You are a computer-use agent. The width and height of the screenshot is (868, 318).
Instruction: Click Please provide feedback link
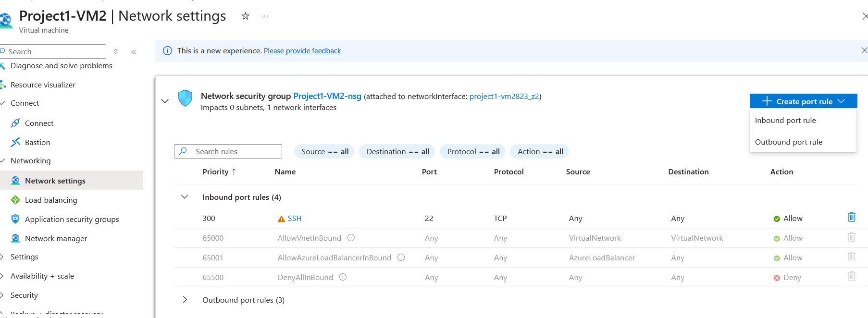(x=302, y=51)
